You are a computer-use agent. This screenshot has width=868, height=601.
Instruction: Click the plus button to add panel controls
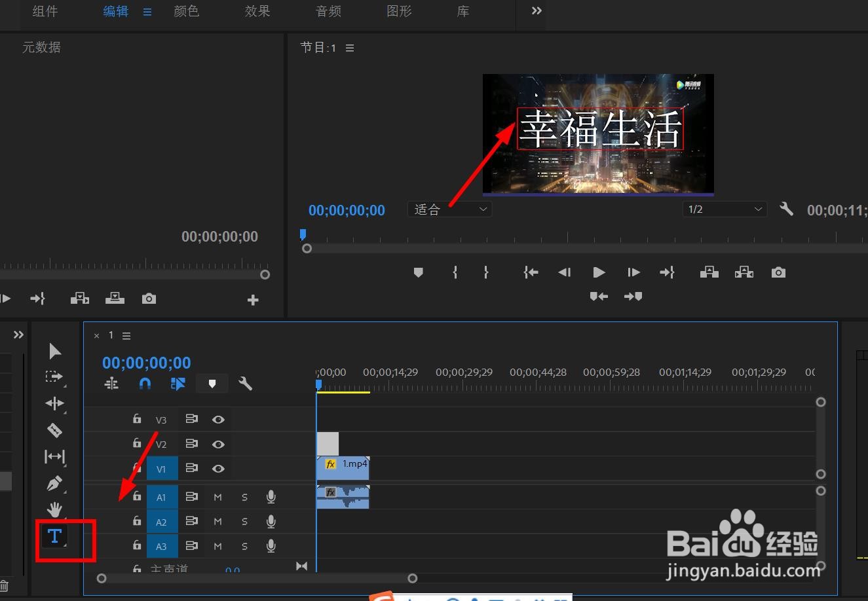pyautogui.click(x=253, y=299)
